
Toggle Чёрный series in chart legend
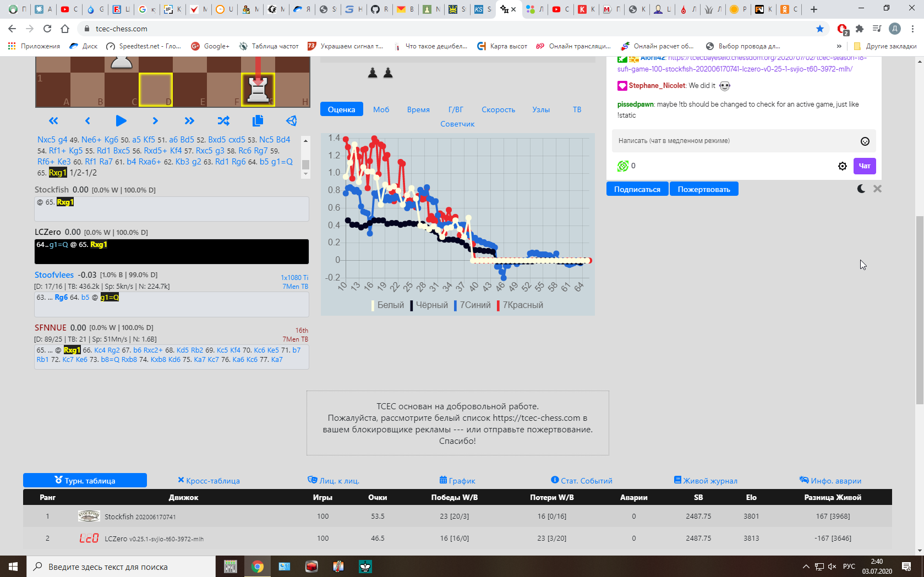[x=429, y=305]
